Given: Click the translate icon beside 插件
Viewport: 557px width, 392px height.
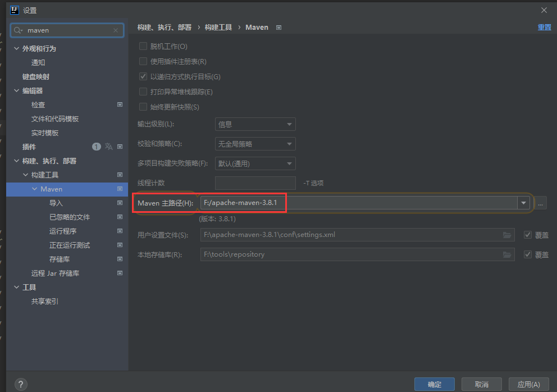Looking at the screenshot, I should [109, 147].
